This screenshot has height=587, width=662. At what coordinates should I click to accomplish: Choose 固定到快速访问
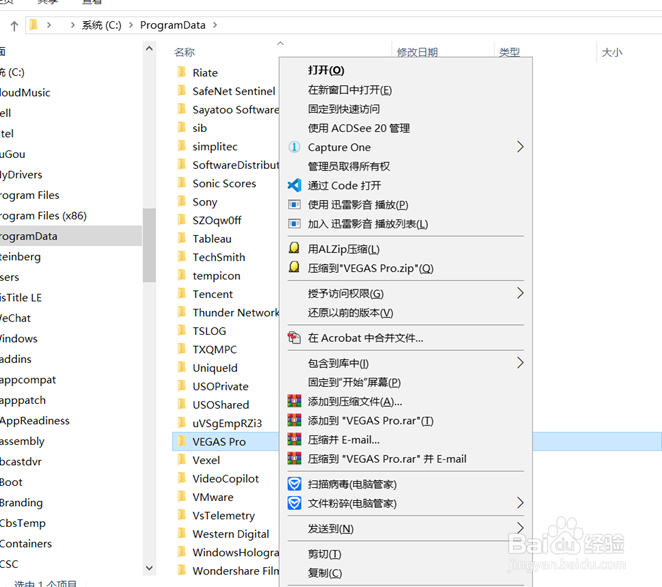pos(344,109)
